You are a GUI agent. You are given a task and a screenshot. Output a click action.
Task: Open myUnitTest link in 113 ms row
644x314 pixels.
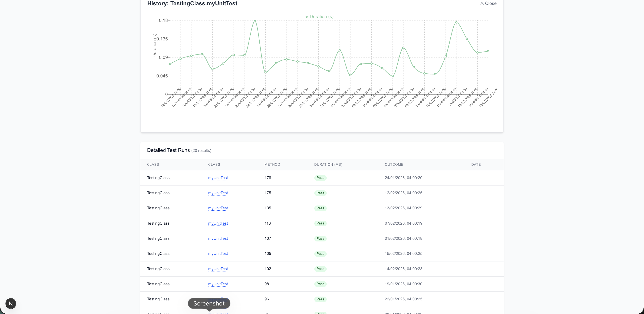(218, 223)
